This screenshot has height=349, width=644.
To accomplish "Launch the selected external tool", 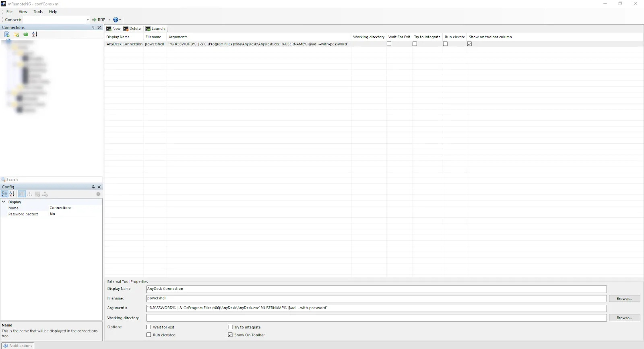I will 155,29.
